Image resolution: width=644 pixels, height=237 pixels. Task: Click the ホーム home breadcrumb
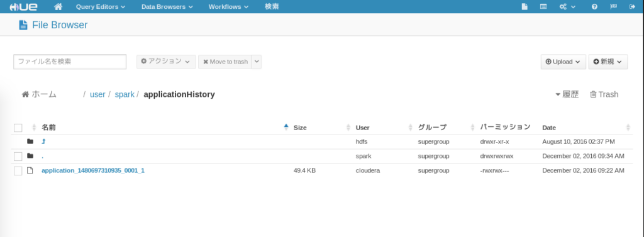coord(39,94)
